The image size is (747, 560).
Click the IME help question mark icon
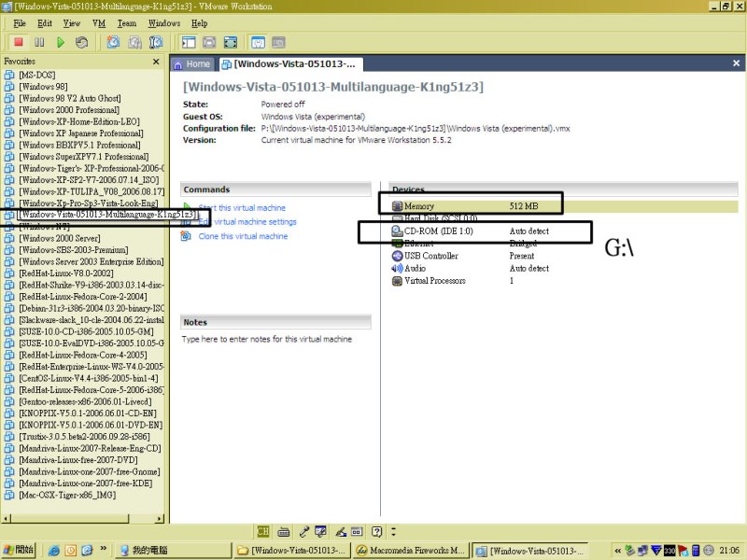[x=377, y=531]
